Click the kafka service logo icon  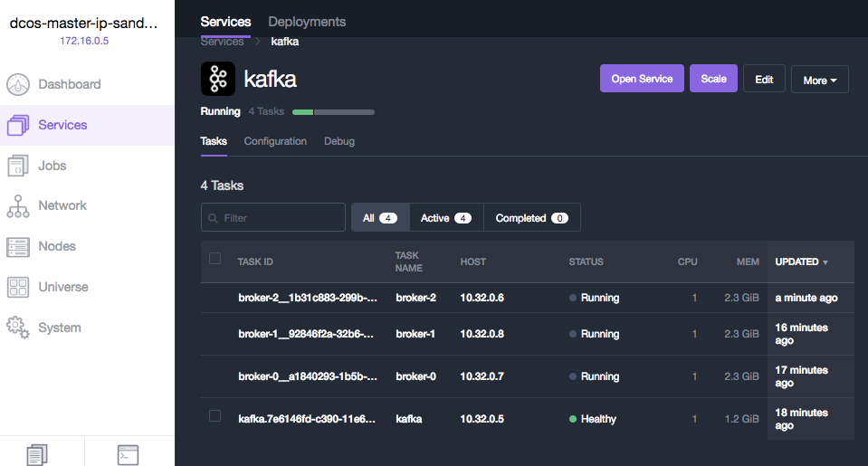217,79
